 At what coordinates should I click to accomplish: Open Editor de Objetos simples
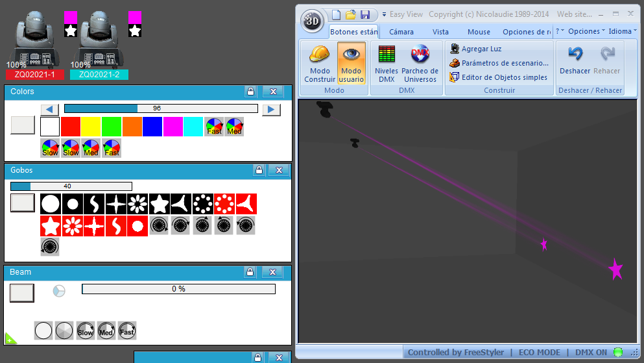[x=498, y=77]
